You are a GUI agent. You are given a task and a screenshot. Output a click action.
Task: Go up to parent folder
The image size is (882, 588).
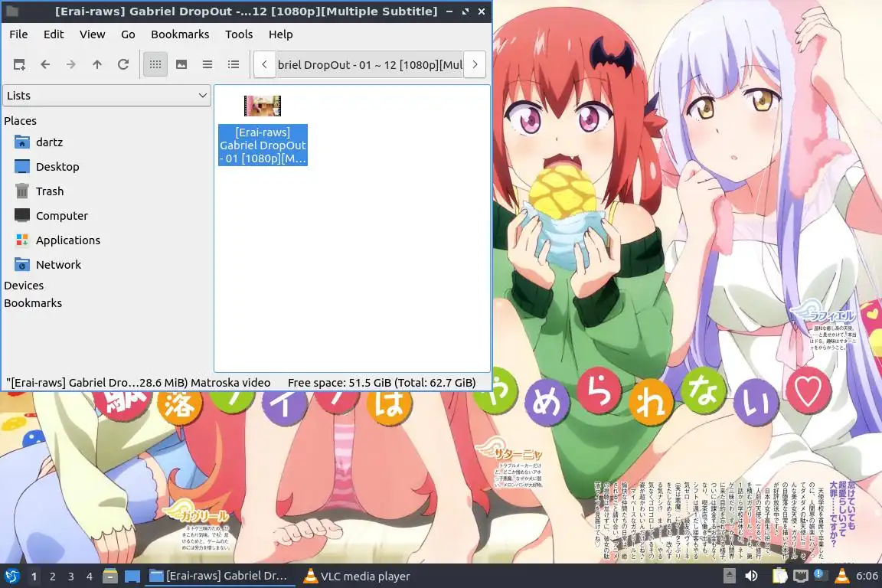[97, 64]
